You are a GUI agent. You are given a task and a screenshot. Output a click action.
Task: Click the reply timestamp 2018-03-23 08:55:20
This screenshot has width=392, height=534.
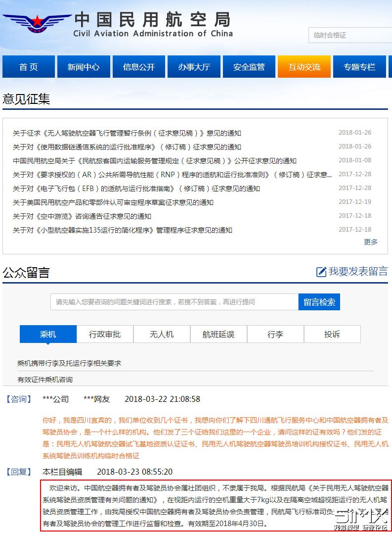tap(135, 472)
